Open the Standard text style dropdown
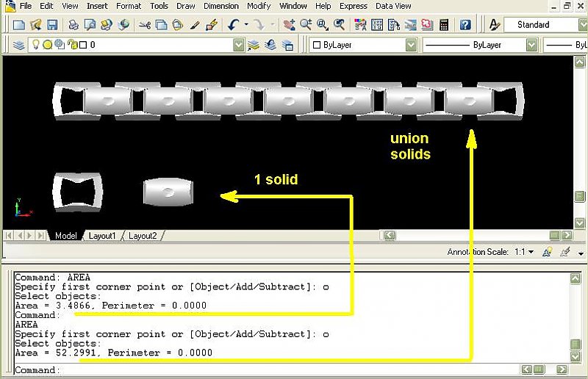 point(583,25)
